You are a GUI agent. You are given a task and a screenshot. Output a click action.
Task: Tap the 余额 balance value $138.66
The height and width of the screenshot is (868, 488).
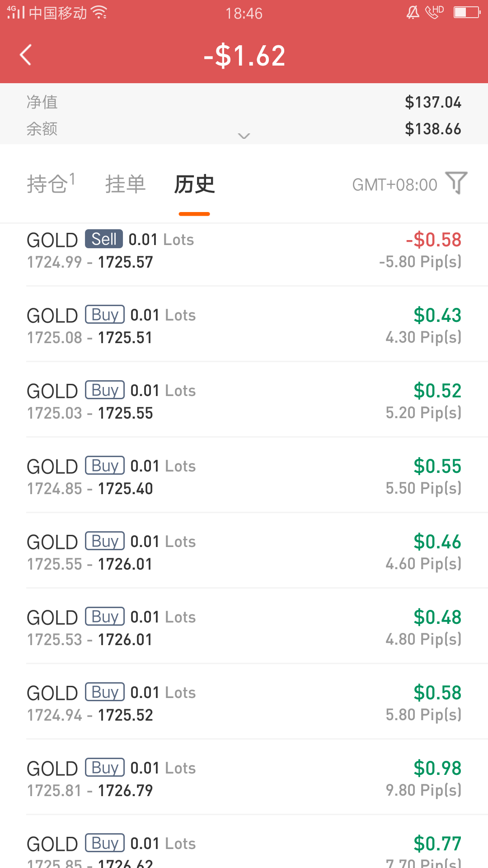click(432, 129)
